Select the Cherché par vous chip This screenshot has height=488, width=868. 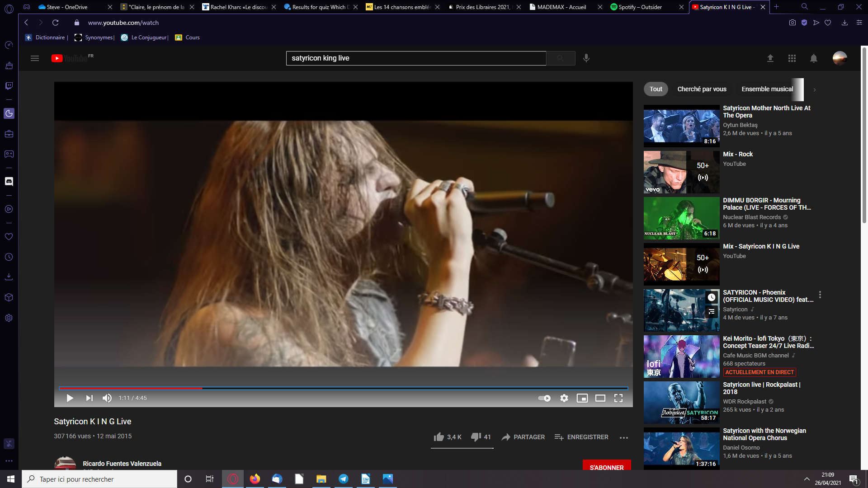point(702,89)
